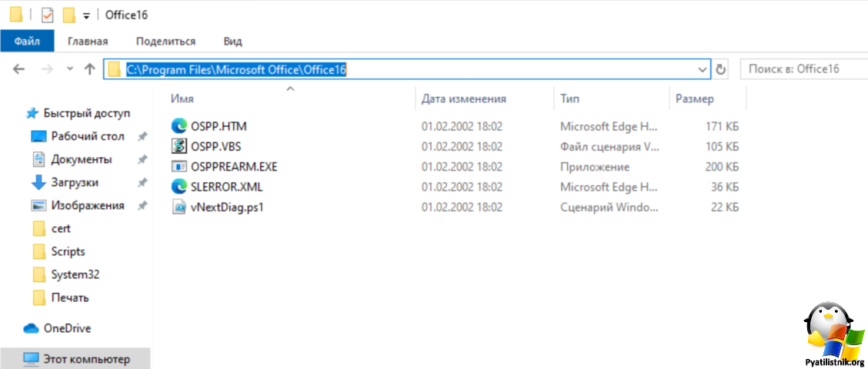Refresh the Office16 folder view
This screenshot has width=868, height=369.
coord(720,70)
